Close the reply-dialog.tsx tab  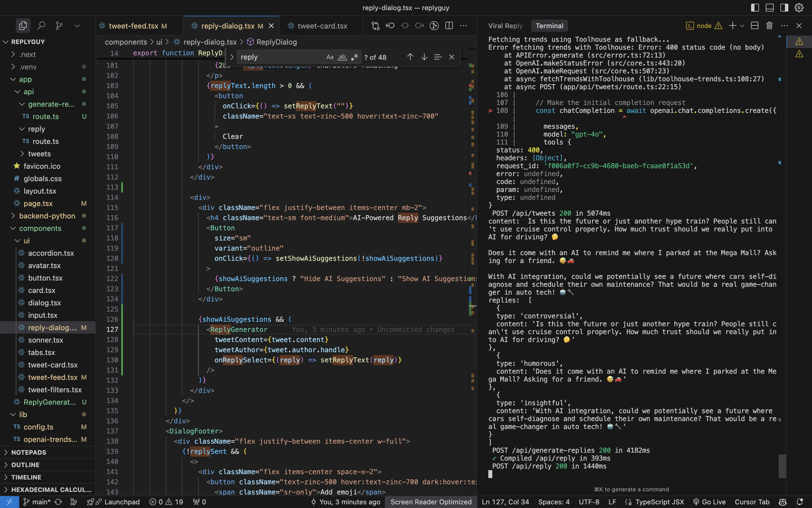click(272, 26)
